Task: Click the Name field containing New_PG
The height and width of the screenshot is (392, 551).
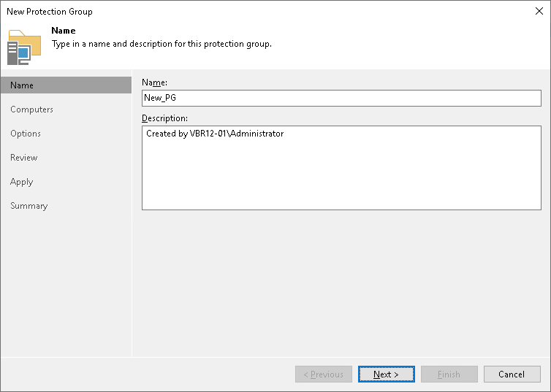Action: coord(341,98)
